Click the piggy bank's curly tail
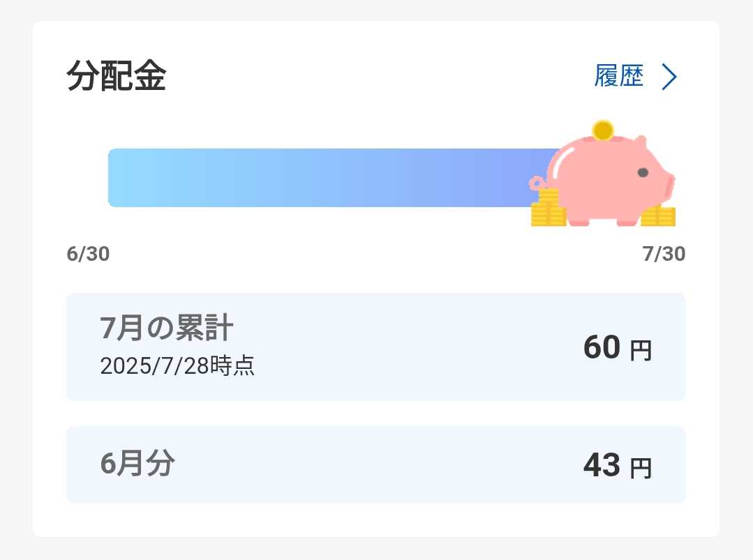This screenshot has width=753, height=560. 538,183
